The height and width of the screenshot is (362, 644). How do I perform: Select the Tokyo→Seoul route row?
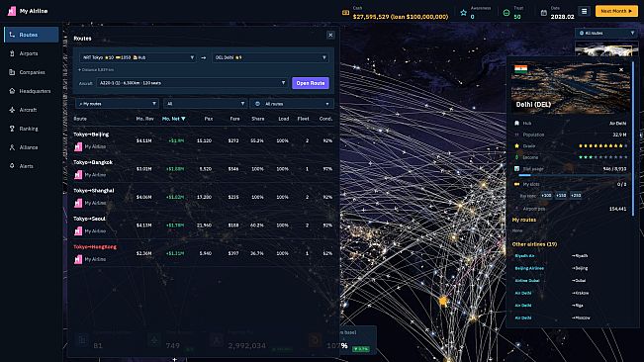(x=204, y=226)
